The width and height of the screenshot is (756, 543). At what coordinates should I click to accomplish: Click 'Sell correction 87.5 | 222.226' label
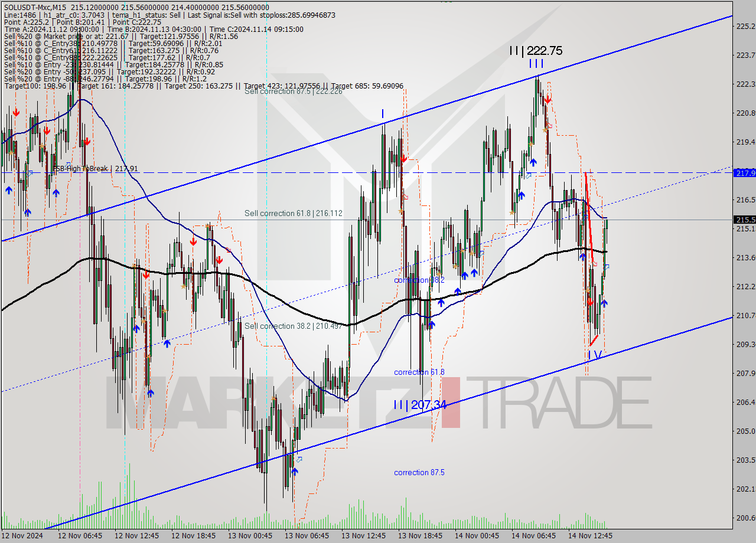(293, 91)
